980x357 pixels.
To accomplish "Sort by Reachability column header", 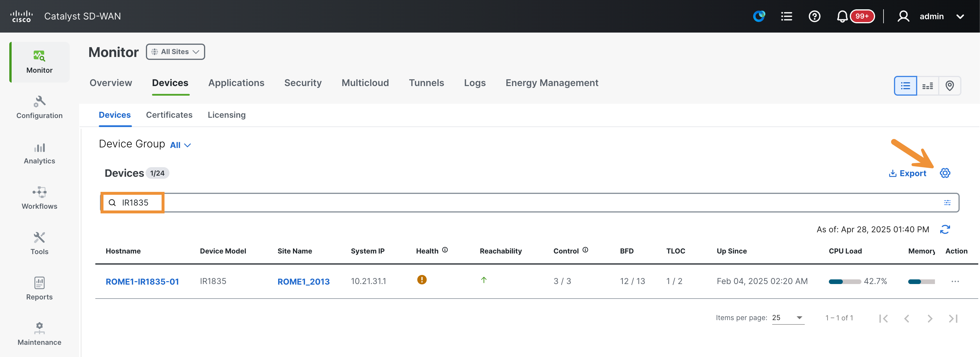I will pyautogui.click(x=501, y=251).
